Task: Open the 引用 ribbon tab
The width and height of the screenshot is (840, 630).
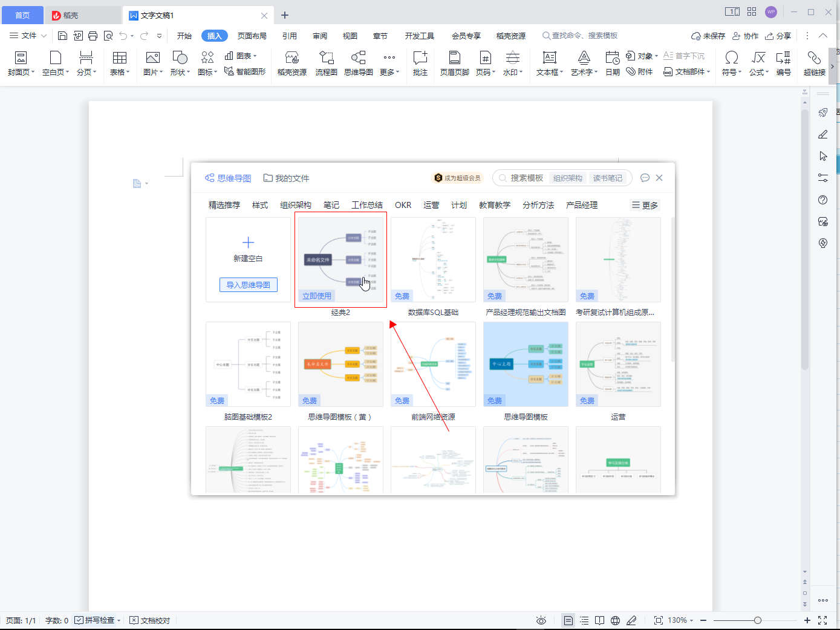Action: (290, 36)
